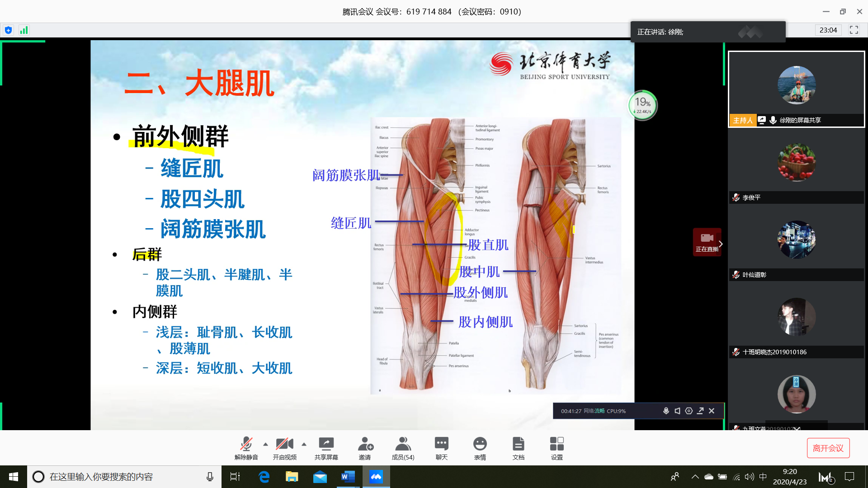Toggle speaker in the sharing status bar
This screenshot has width=868, height=488.
pyautogui.click(x=677, y=411)
